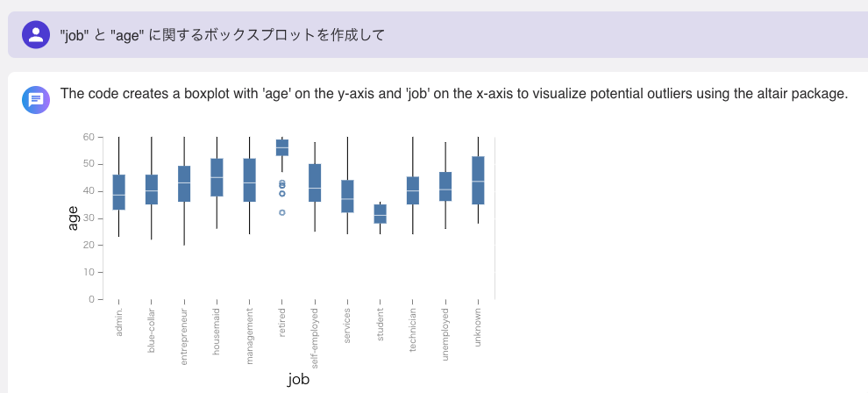
Task: Click the student box in boxplot
Action: (381, 214)
